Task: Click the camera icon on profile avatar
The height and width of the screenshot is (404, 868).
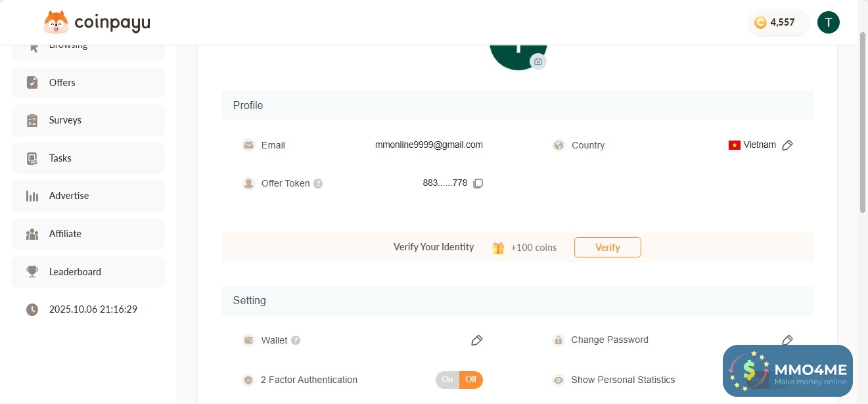Action: 538,62
